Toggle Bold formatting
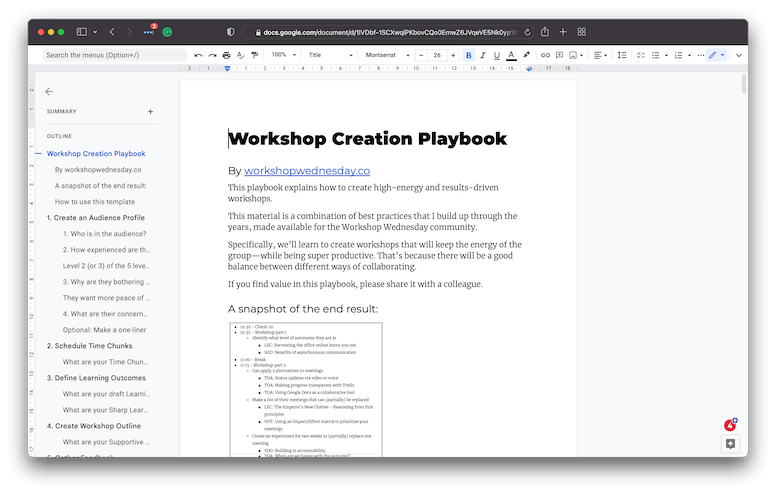Screen dimensions: 776x494 click(468, 55)
